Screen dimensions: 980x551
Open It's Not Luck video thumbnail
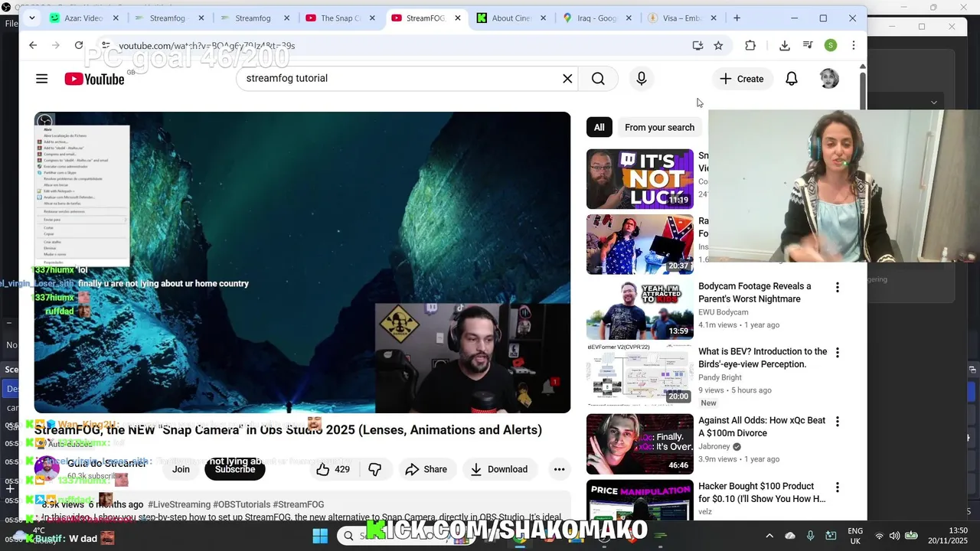click(x=640, y=179)
